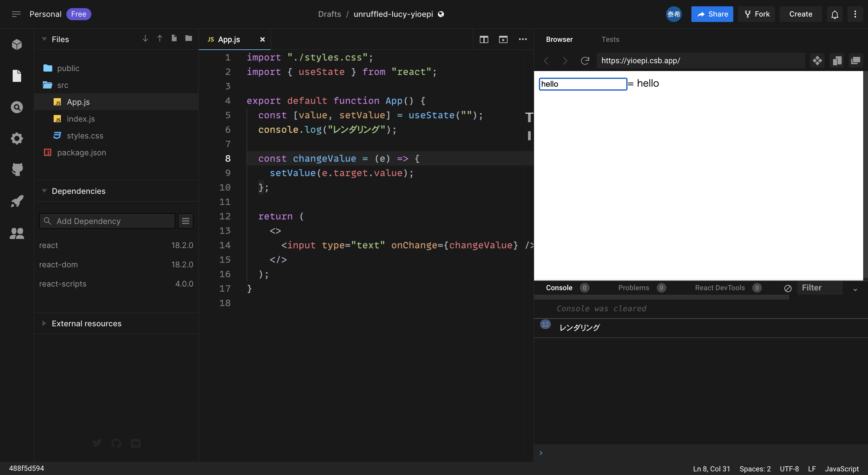Viewport: 868px width, 475px height.
Task: Open preview in a new window
Action: tap(503, 39)
